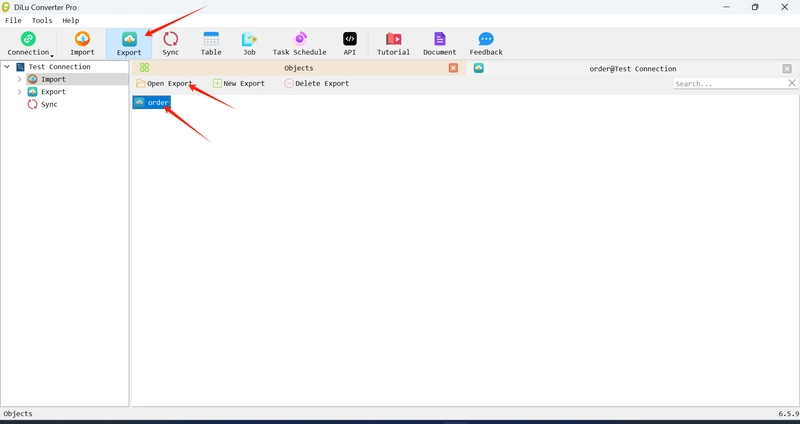
Task: Click the Sync tree item icon
Action: coord(32,104)
